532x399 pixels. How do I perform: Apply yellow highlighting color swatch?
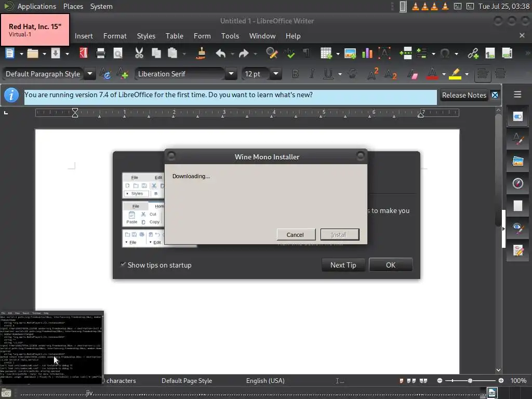coord(455,74)
